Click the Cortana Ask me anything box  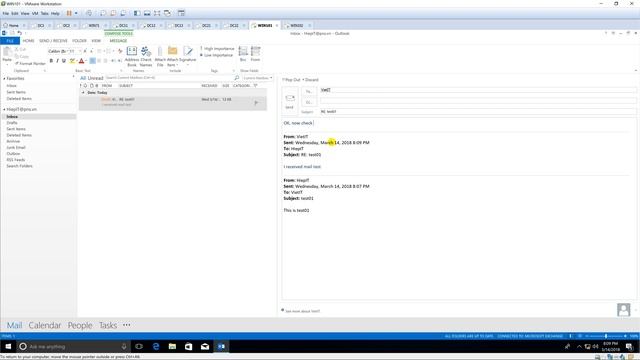click(x=73, y=347)
